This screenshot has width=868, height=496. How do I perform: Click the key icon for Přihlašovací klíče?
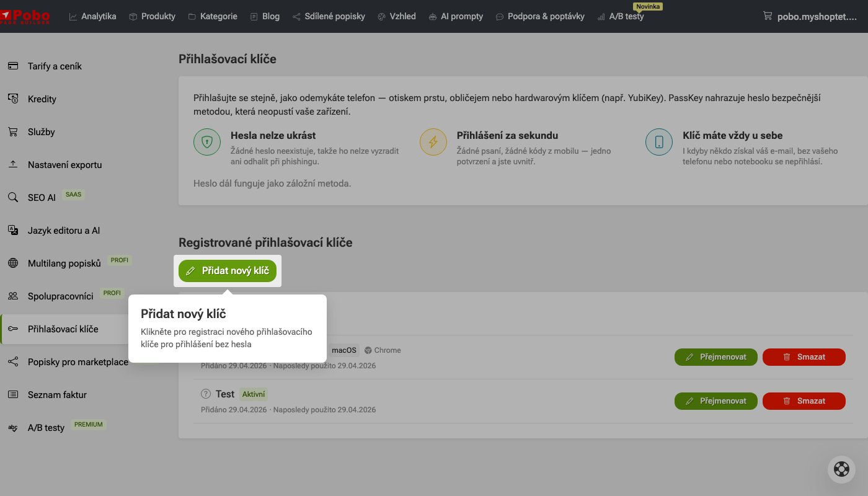(x=13, y=329)
